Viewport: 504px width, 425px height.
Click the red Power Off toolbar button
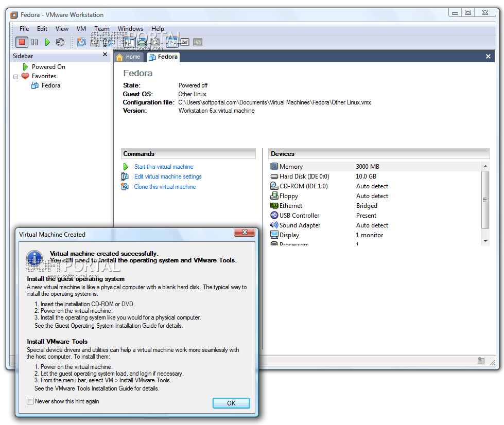click(22, 42)
